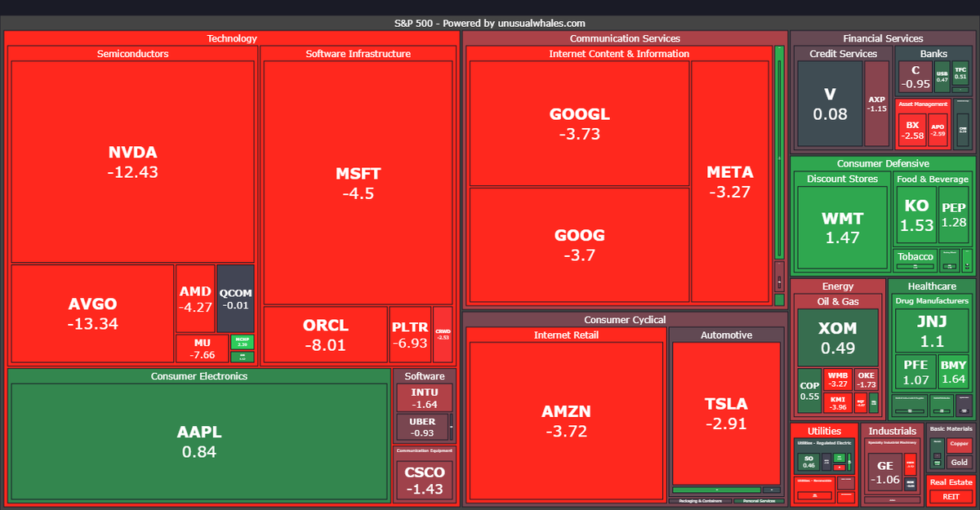The height and width of the screenshot is (510, 980).
Task: Click the Automotive industry header
Action: coord(727,335)
